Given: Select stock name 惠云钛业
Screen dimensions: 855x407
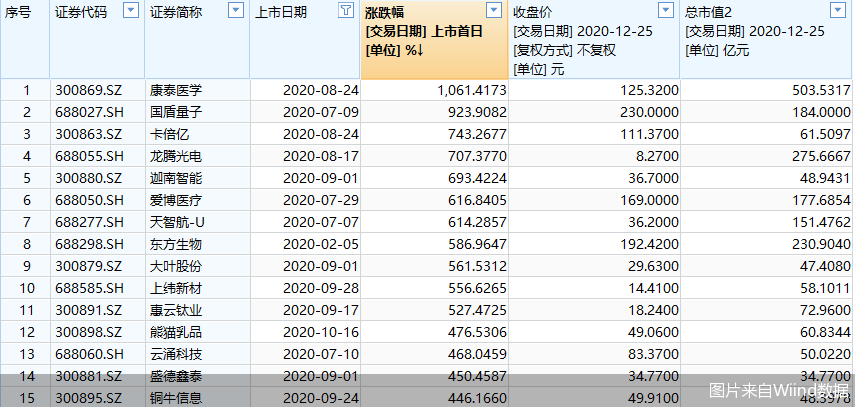Looking at the screenshot, I should point(176,310).
